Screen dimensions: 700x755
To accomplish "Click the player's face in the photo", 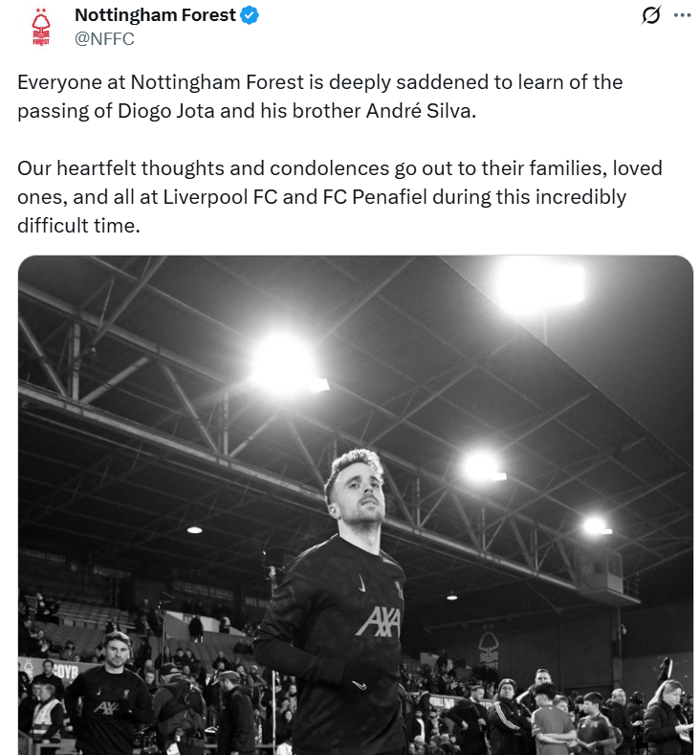I will coord(361,496).
